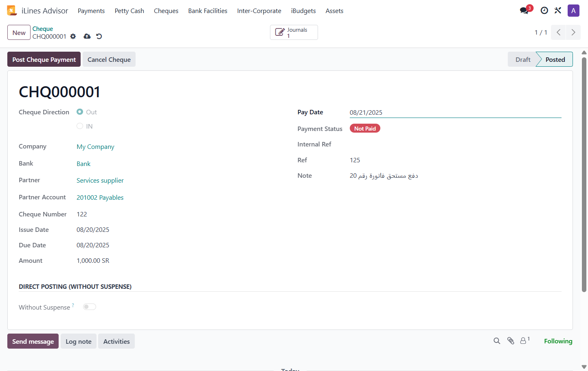Viewport: 588px width, 371px height.
Task: Toggle the Following subscription button
Action: 558,341
